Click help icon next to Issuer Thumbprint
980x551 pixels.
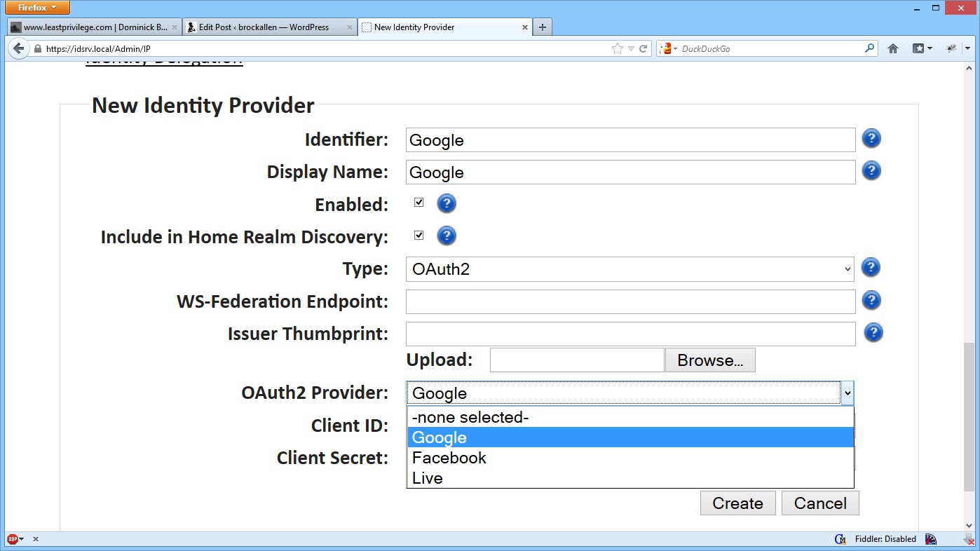[x=873, y=333]
